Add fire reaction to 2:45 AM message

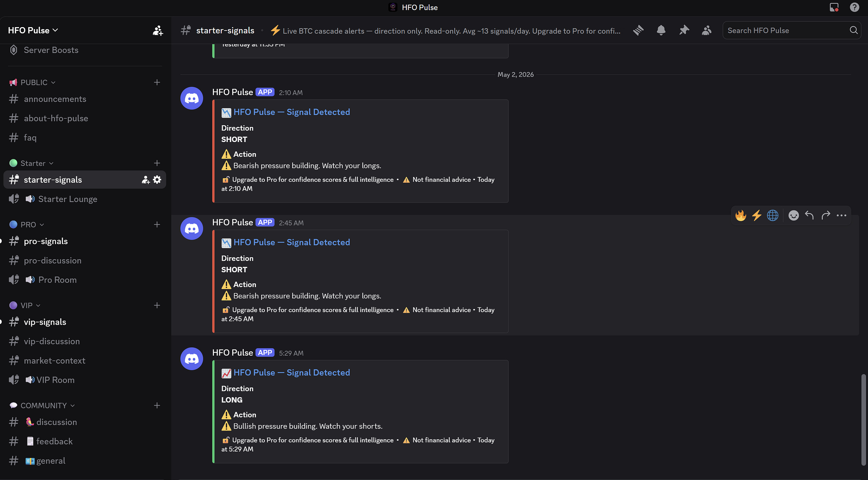(741, 215)
